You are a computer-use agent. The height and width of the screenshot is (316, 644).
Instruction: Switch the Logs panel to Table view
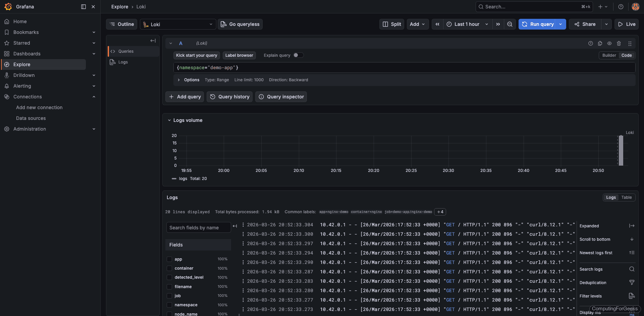[x=627, y=197]
